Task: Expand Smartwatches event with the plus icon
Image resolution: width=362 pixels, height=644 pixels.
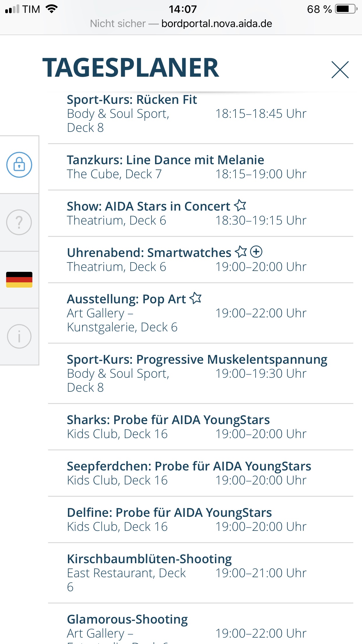Action: click(x=256, y=252)
